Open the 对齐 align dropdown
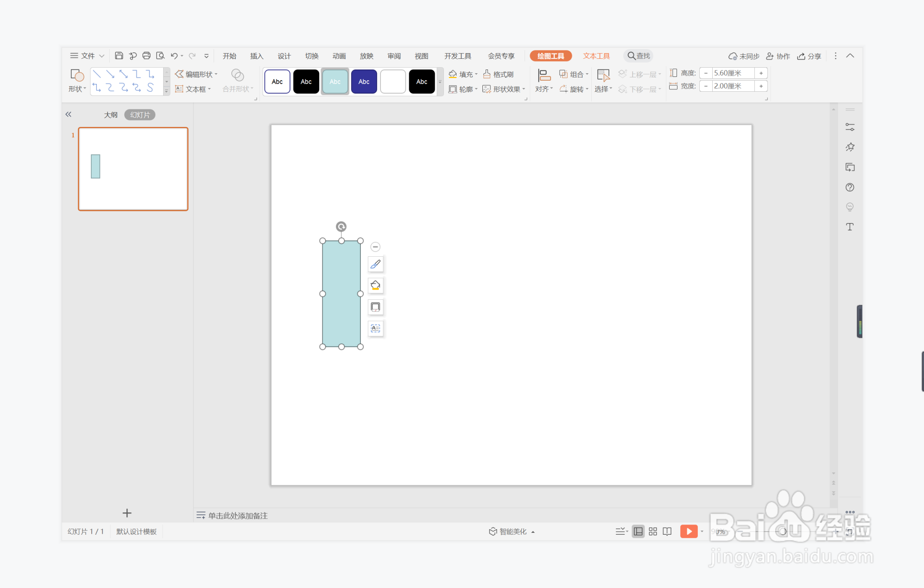 click(544, 82)
